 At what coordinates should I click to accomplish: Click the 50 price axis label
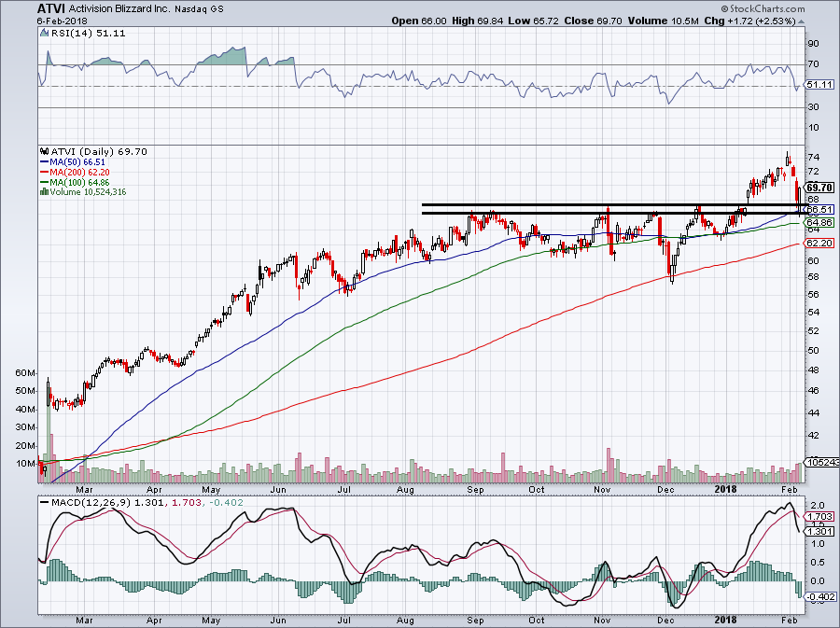(x=813, y=351)
